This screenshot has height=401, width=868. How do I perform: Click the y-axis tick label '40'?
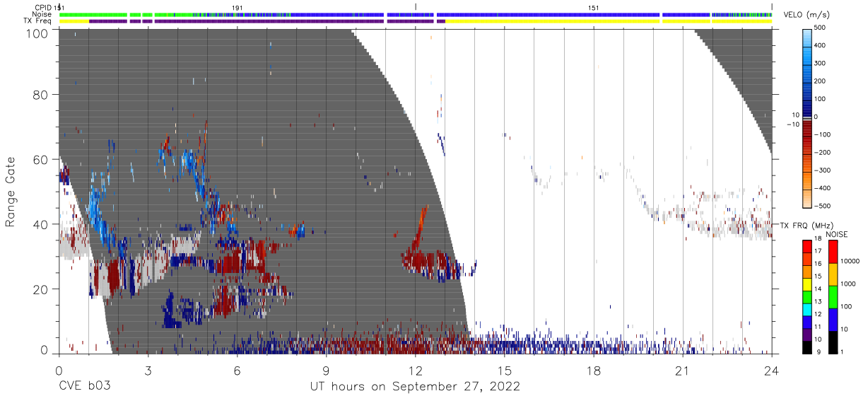pos(41,224)
